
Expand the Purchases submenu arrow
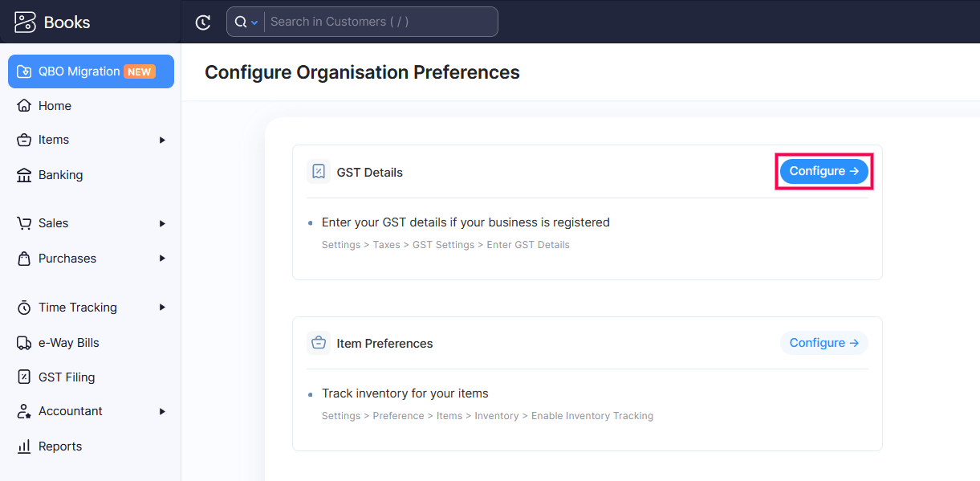162,259
